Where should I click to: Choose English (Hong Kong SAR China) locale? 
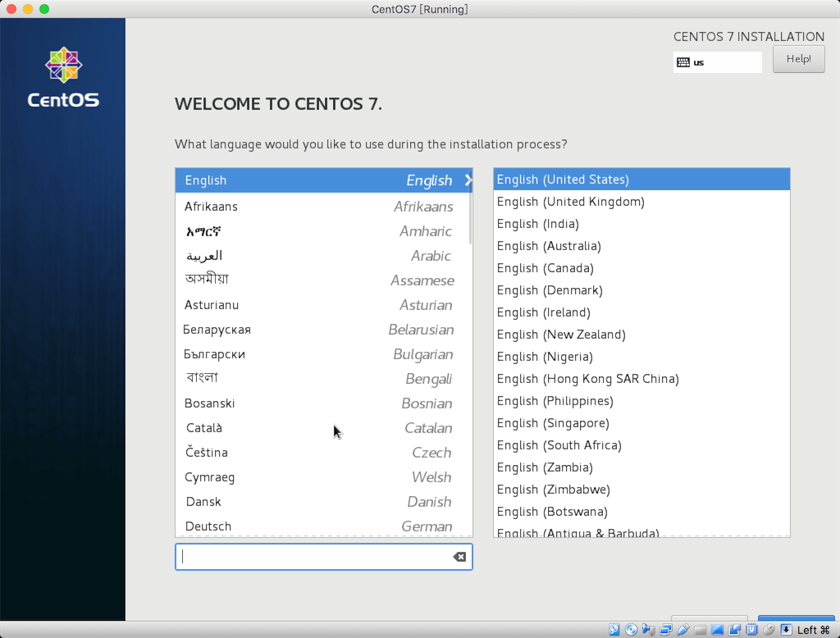tap(641, 379)
